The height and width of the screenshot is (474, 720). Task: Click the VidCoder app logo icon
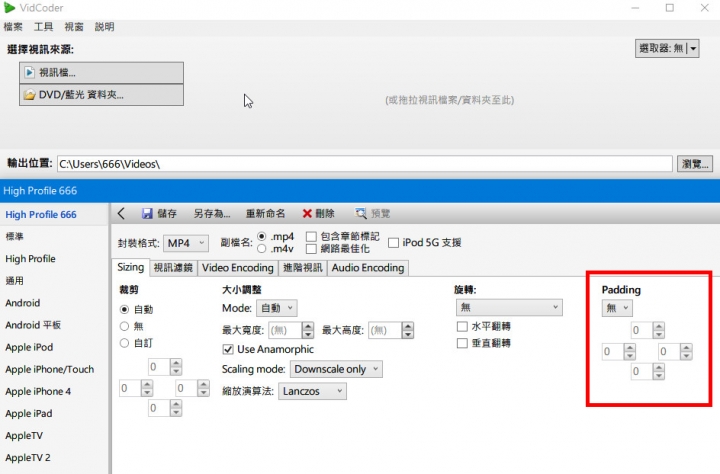9,7
